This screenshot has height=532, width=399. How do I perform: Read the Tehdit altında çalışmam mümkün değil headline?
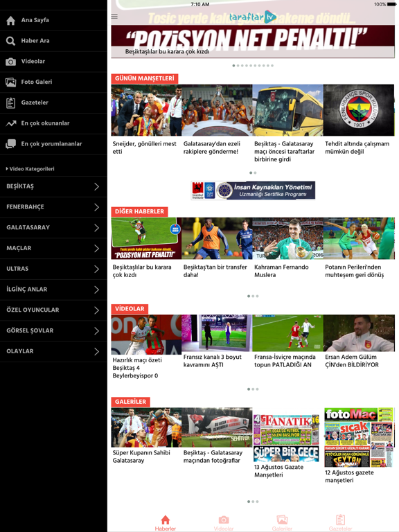pos(357,148)
